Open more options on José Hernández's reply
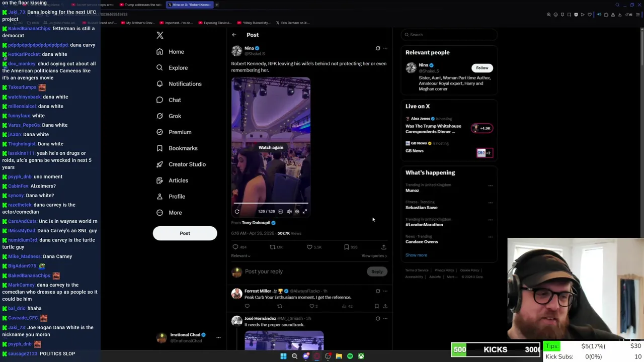The height and width of the screenshot is (362, 644). (385, 319)
